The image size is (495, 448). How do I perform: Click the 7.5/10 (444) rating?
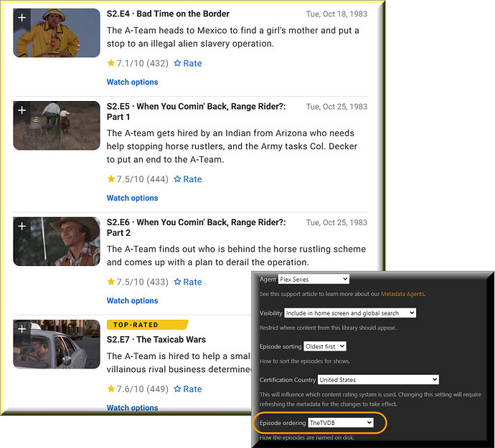coord(138,179)
